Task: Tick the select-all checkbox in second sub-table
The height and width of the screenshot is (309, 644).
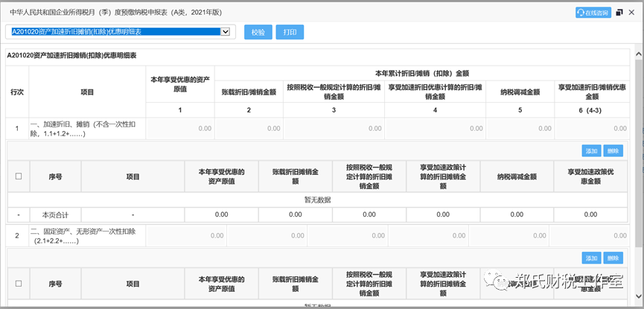Action: (x=19, y=284)
